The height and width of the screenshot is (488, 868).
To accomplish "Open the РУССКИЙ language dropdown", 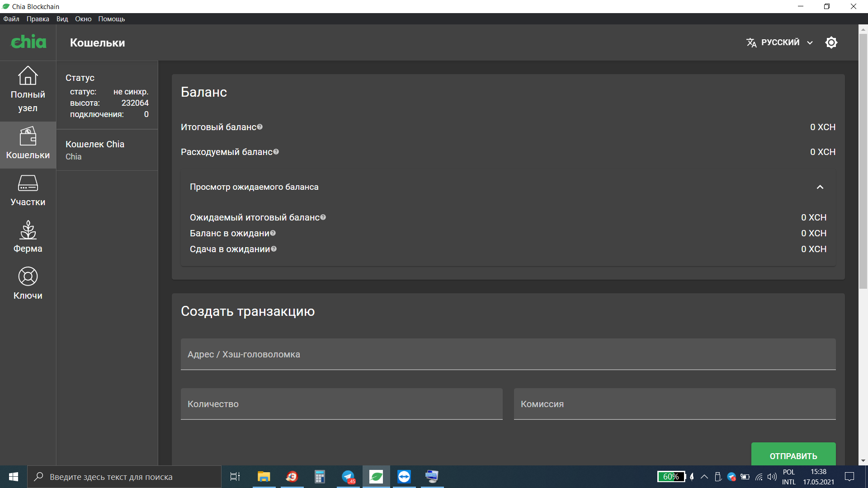I will [x=780, y=42].
